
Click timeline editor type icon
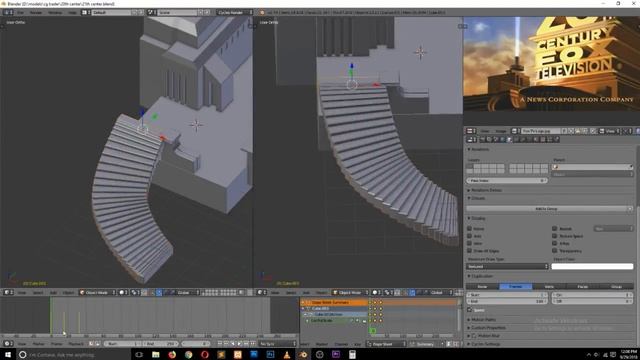(x=9, y=344)
